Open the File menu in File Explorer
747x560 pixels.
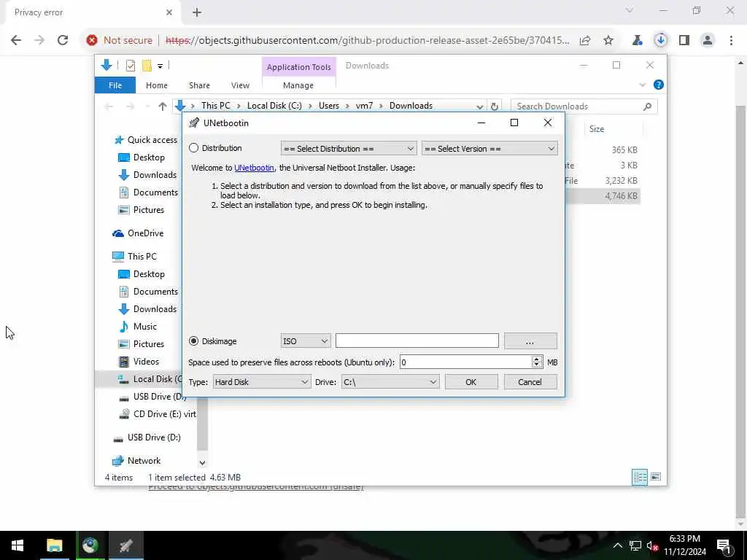click(115, 85)
